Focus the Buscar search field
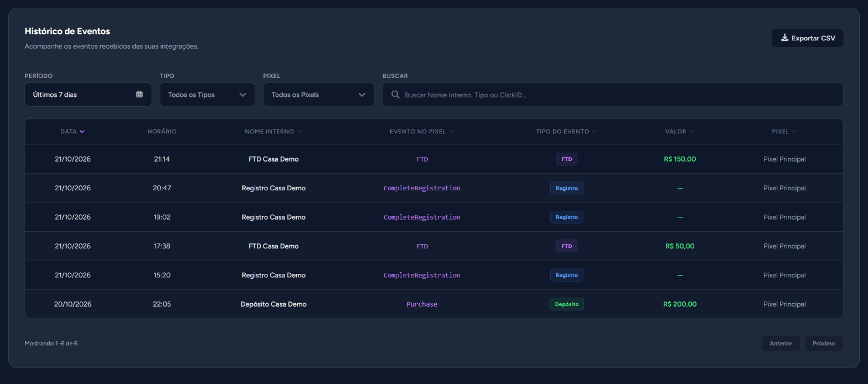868x384 pixels. pyautogui.click(x=613, y=95)
